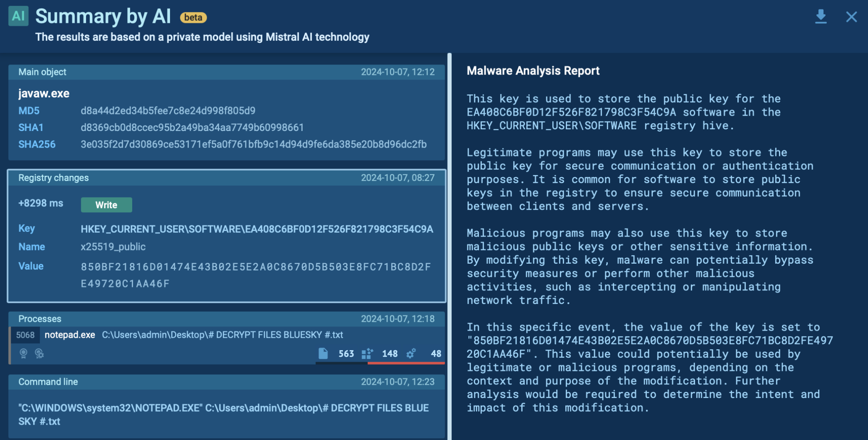This screenshot has width=868, height=440.
Task: Click the MD5 label
Action: click(x=29, y=111)
